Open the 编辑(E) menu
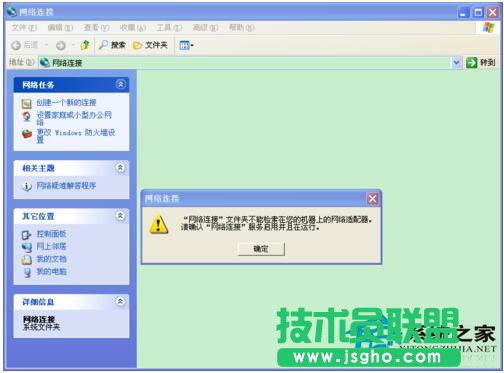 tap(60, 28)
